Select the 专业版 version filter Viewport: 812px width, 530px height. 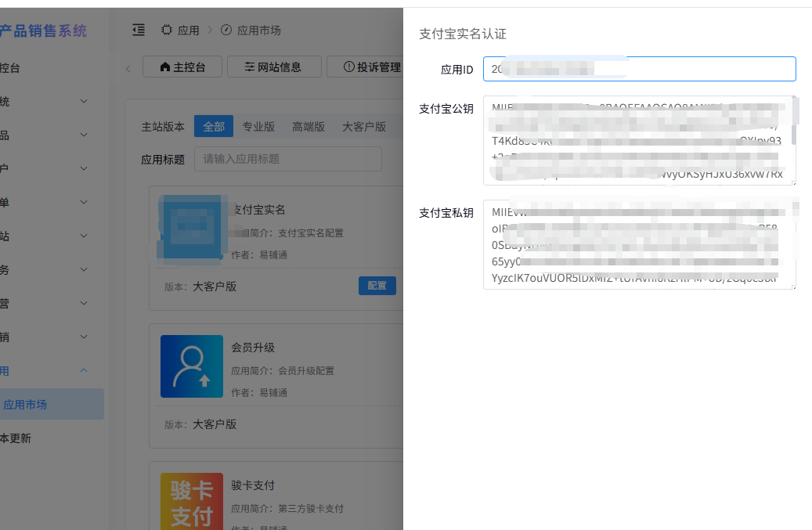pyautogui.click(x=258, y=127)
